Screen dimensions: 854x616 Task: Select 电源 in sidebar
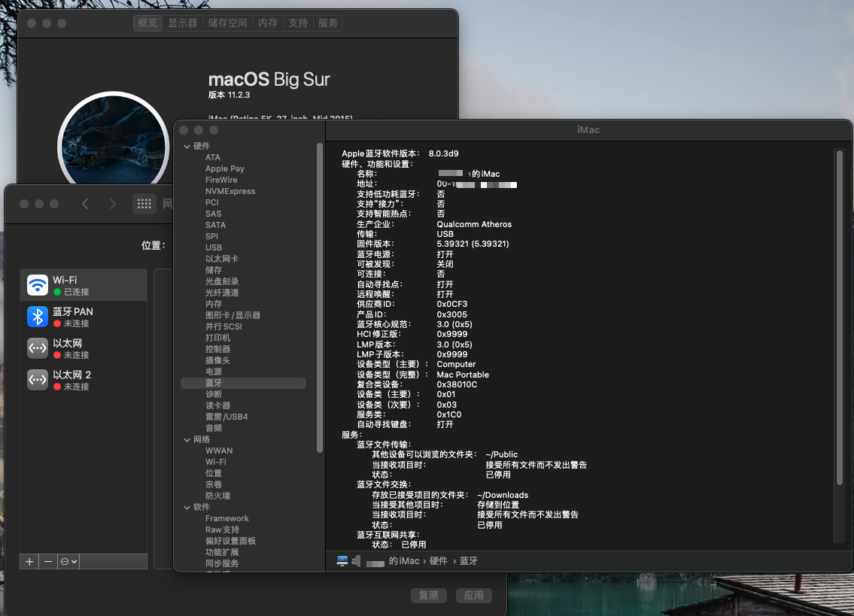[x=214, y=372]
